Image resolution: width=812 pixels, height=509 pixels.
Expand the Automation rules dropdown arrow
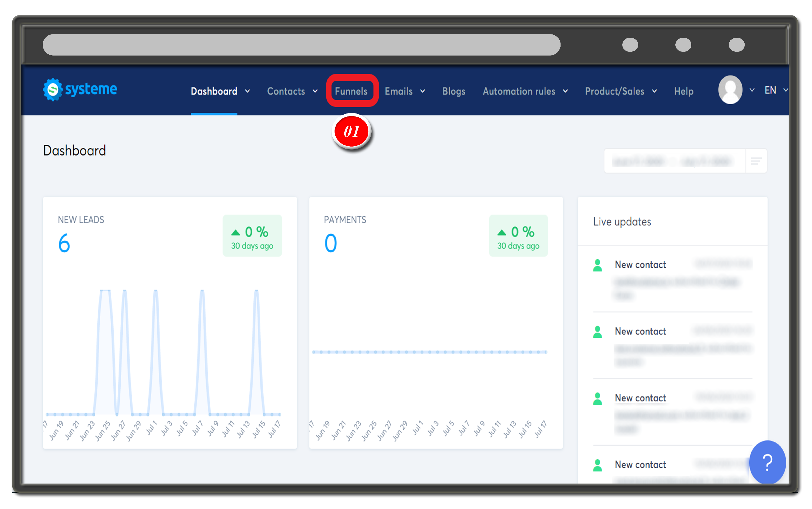[x=565, y=91]
